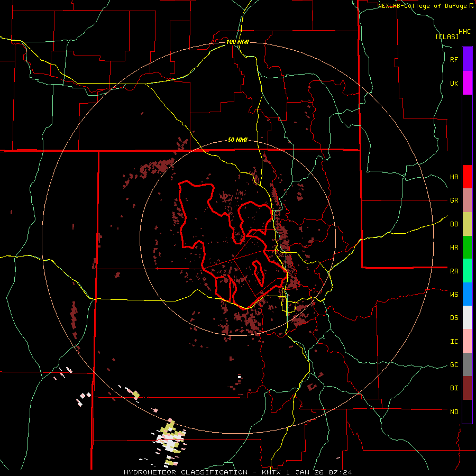Click the 'KMTX' radar site identifier

coord(272,472)
